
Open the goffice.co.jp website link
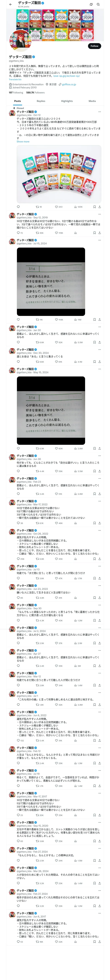point(69,84)
